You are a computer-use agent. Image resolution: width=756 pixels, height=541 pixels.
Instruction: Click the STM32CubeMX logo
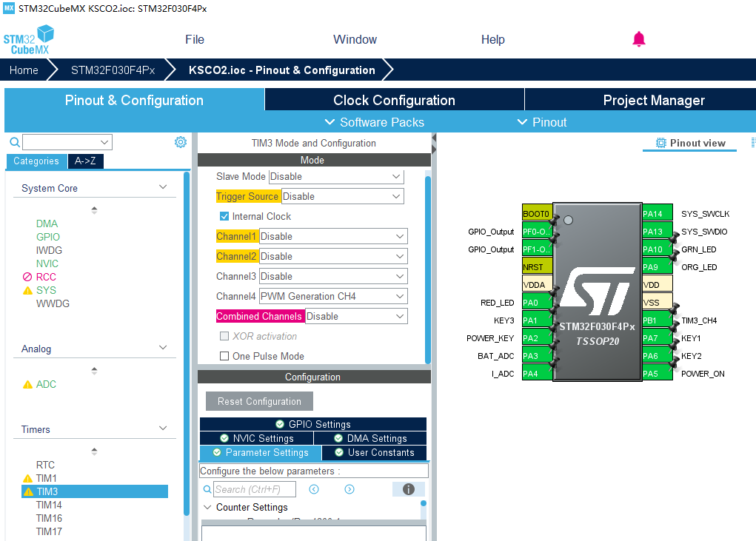29,39
